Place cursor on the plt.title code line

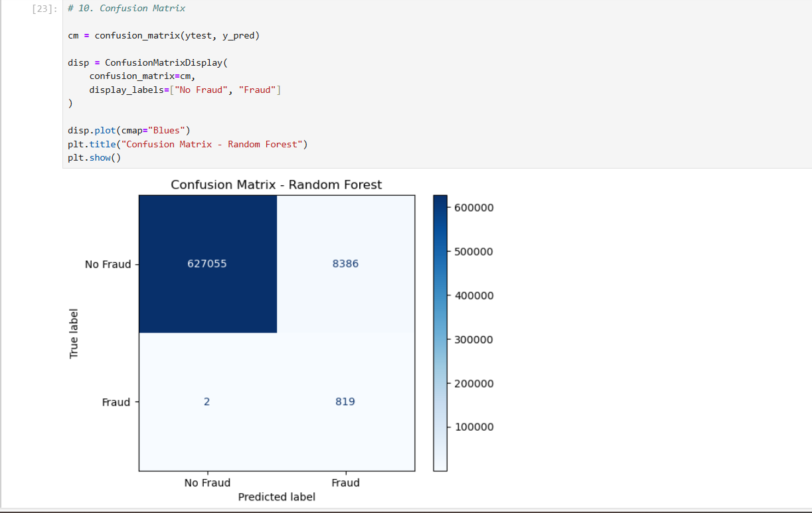click(x=187, y=144)
